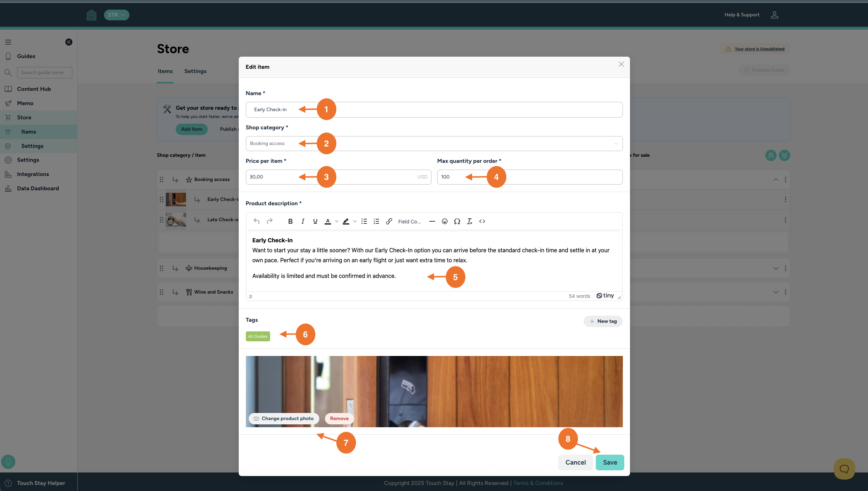This screenshot has width=868, height=491.
Task: Click the Bold formatting icon
Action: (290, 221)
